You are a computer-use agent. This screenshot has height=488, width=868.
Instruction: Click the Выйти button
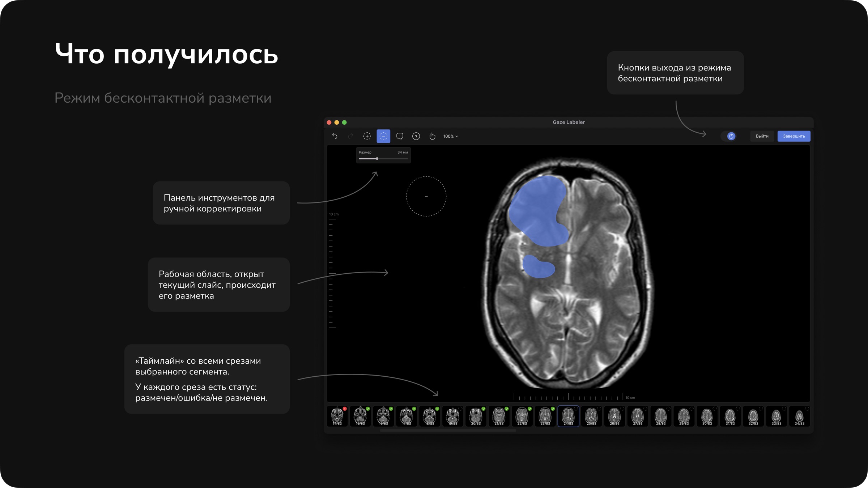(x=762, y=136)
